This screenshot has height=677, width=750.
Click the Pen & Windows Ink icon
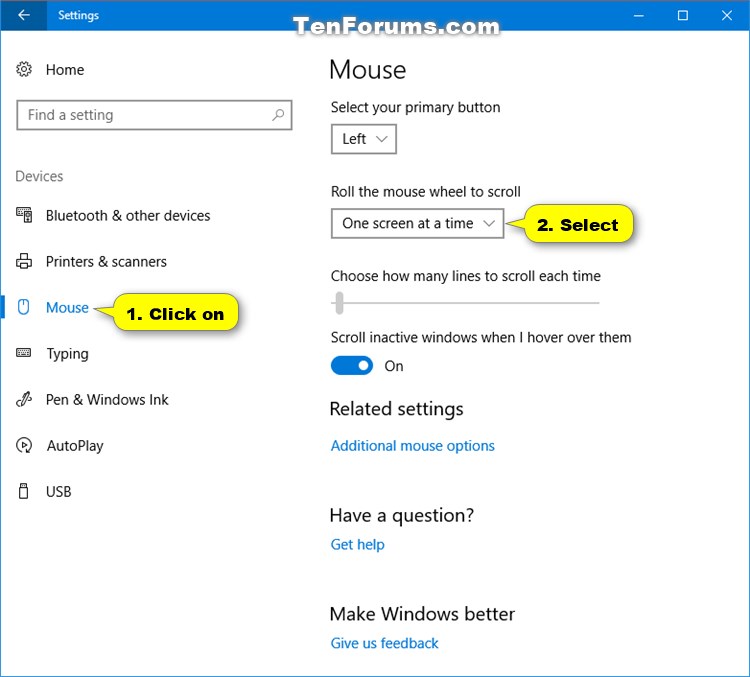[24, 399]
